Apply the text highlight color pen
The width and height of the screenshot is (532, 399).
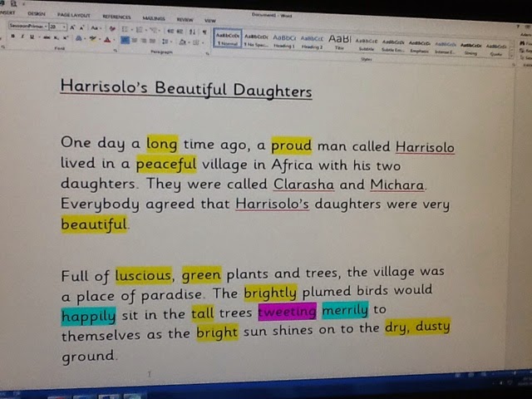coord(92,39)
